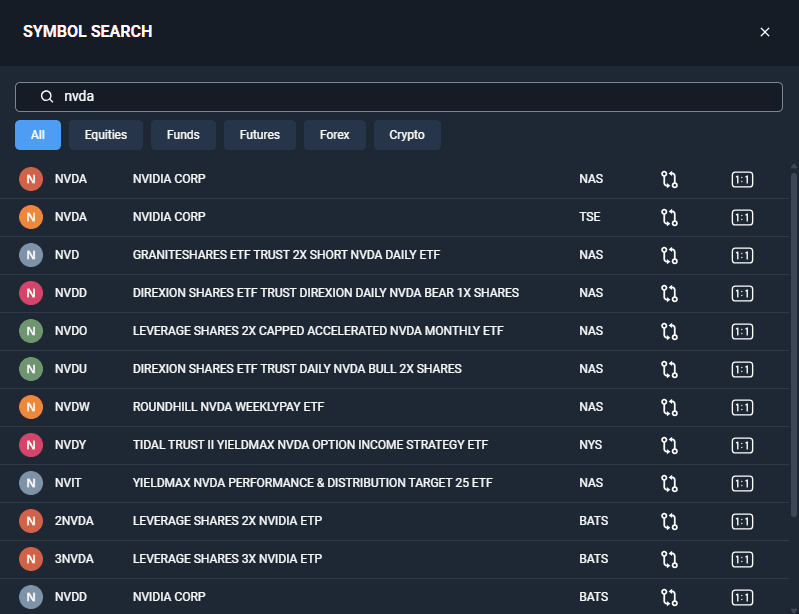The image size is (799, 614).
Task: Switch to the Equities filter
Action: click(106, 135)
